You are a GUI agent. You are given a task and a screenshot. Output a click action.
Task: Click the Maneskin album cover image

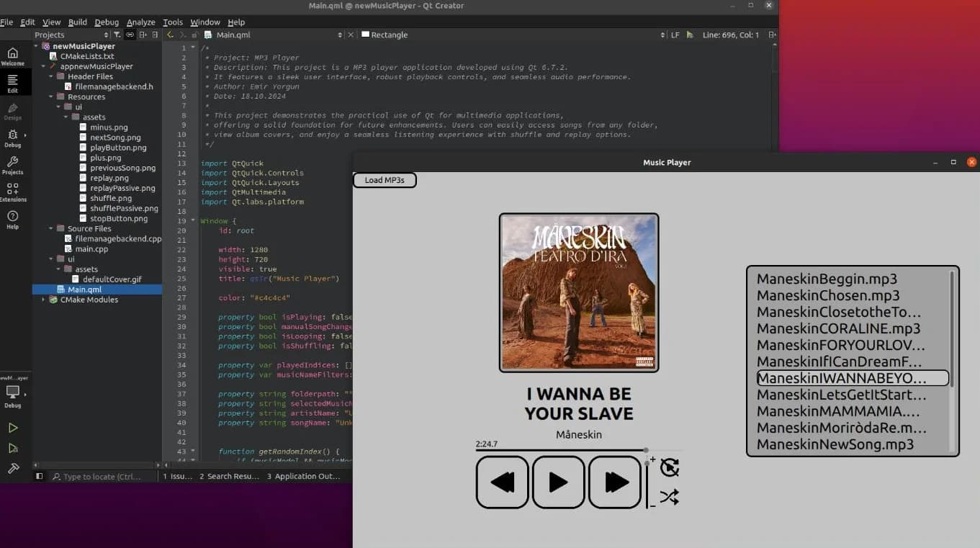click(x=579, y=292)
